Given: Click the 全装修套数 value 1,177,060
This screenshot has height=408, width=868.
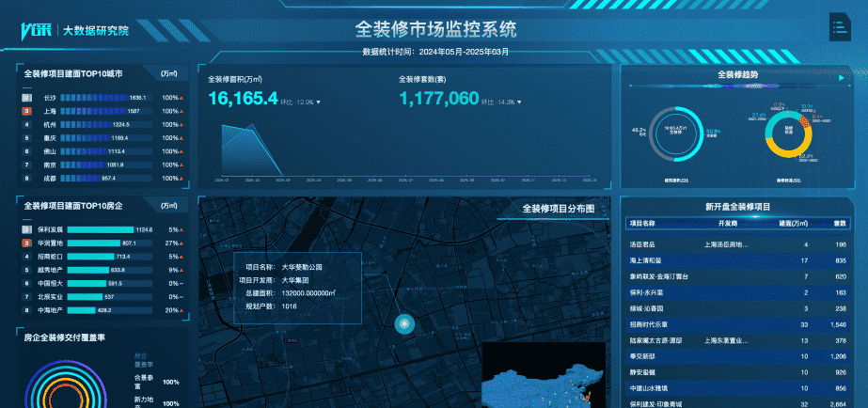Looking at the screenshot, I should click(439, 99).
